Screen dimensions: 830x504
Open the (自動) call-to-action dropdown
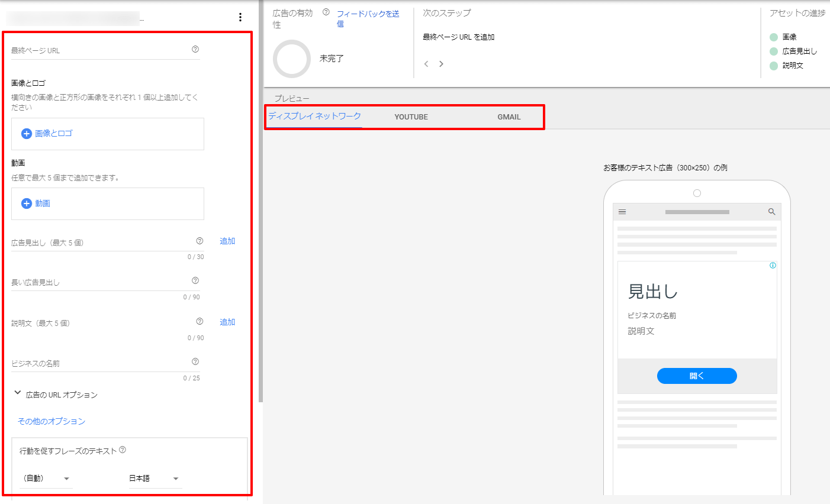[46, 479]
